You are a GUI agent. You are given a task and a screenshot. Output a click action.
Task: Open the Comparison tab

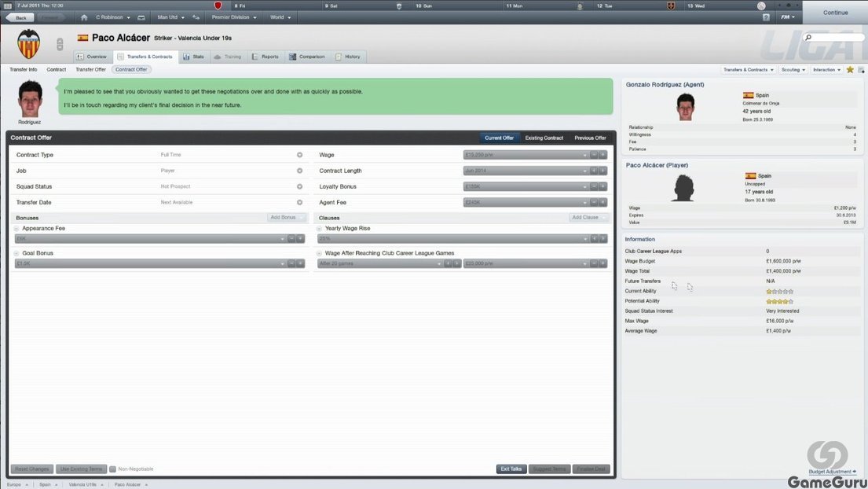coord(307,57)
